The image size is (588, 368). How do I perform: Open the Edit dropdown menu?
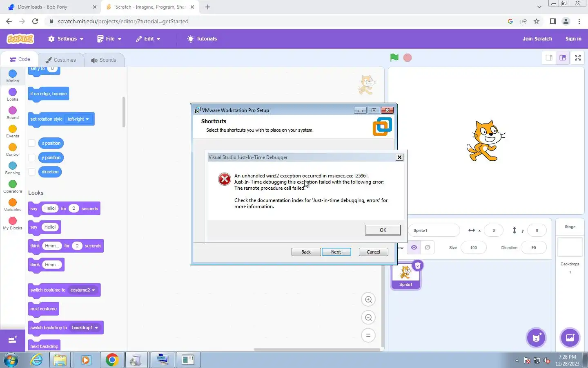click(x=148, y=39)
